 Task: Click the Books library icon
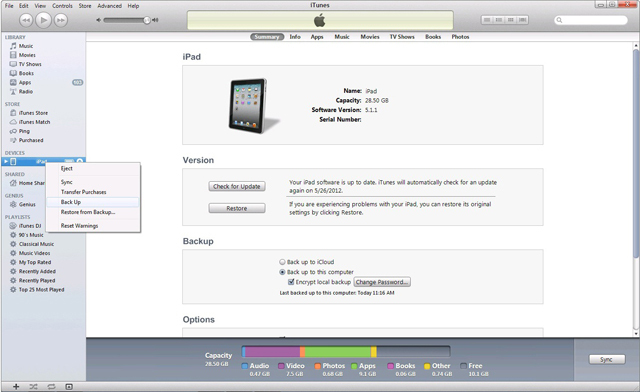[x=13, y=73]
